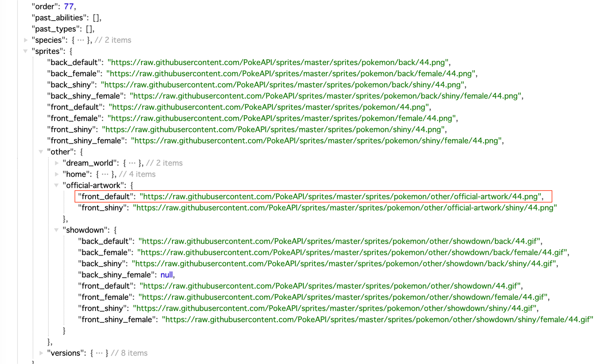Collapse the "official-artwork" object
603x364 pixels.
56,185
